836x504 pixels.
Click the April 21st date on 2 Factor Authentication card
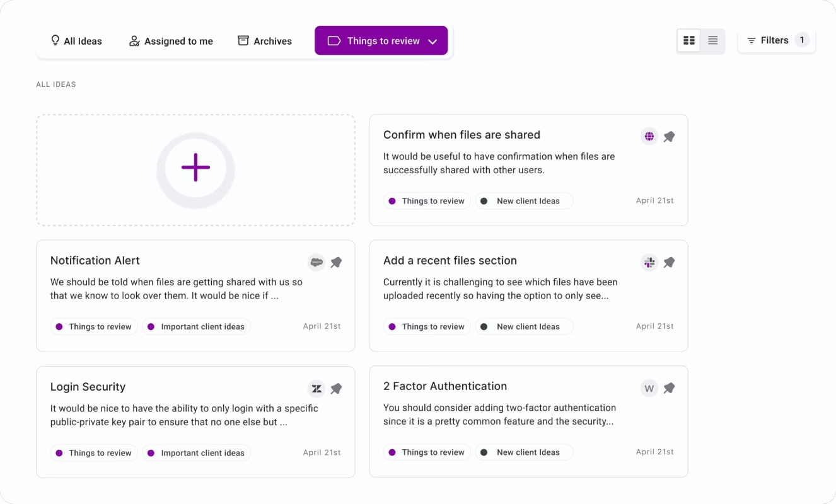point(655,452)
